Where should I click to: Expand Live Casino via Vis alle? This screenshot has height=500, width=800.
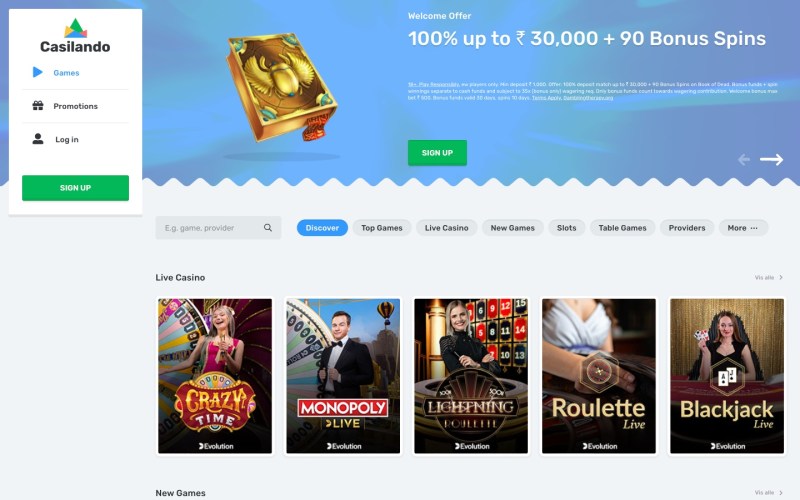tap(768, 278)
